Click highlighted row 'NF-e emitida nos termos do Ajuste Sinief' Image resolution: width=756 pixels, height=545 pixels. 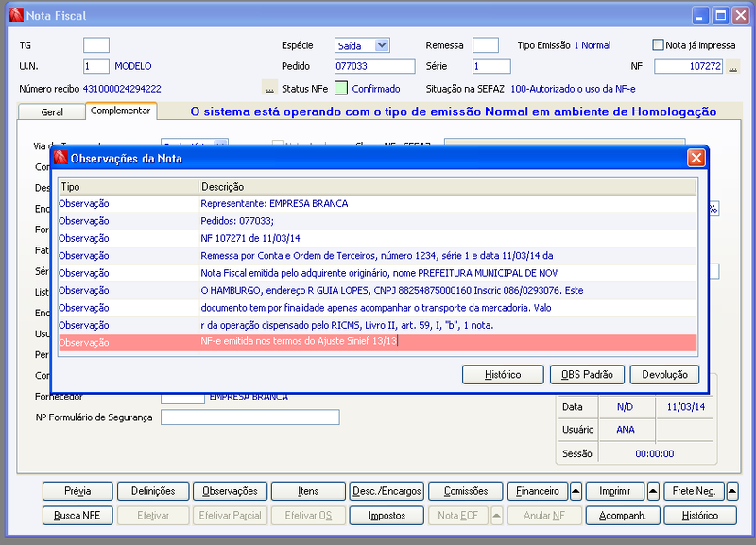point(377,342)
